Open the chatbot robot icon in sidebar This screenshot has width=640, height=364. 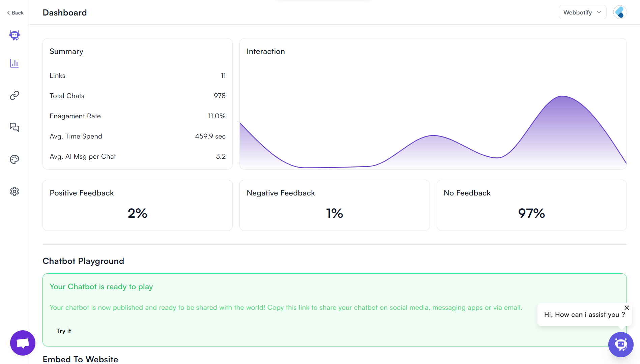[x=14, y=35]
